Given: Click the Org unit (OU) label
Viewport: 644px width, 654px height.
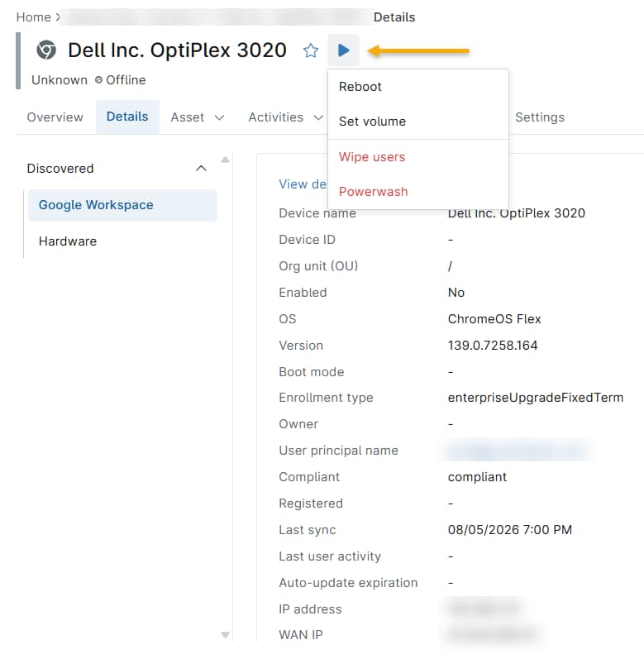Looking at the screenshot, I should click(318, 266).
